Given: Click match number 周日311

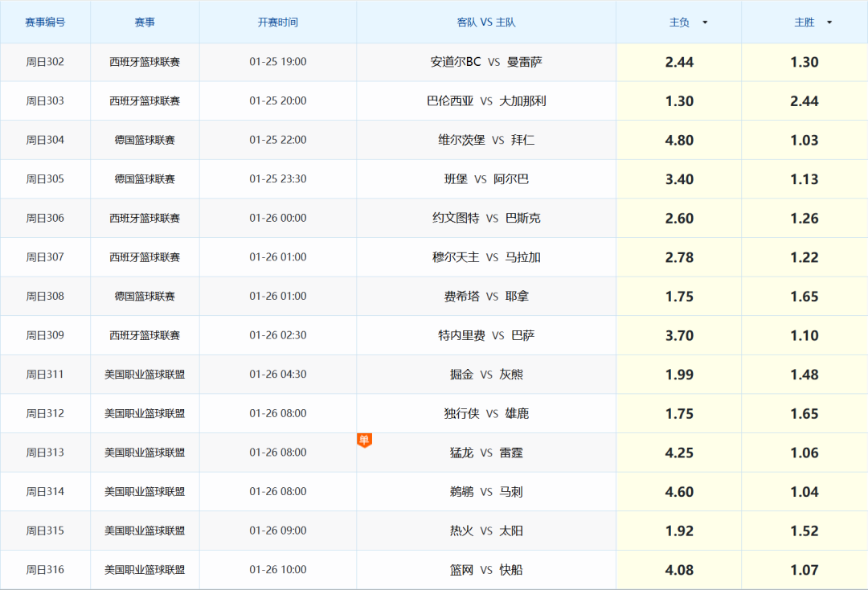Looking at the screenshot, I should coord(45,375).
